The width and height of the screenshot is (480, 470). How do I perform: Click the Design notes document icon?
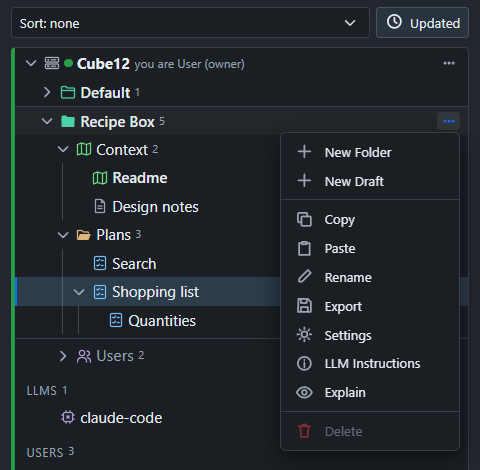click(100, 206)
